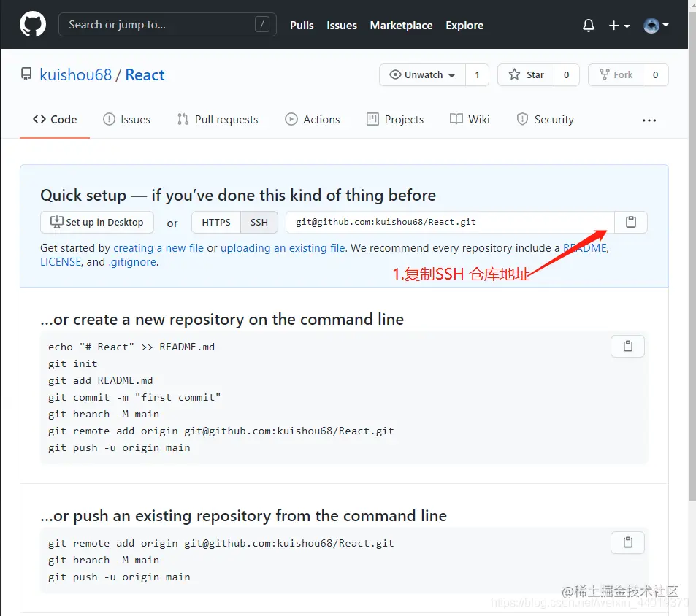Open the plus create-new dropdown
696x616 pixels.
619,26
